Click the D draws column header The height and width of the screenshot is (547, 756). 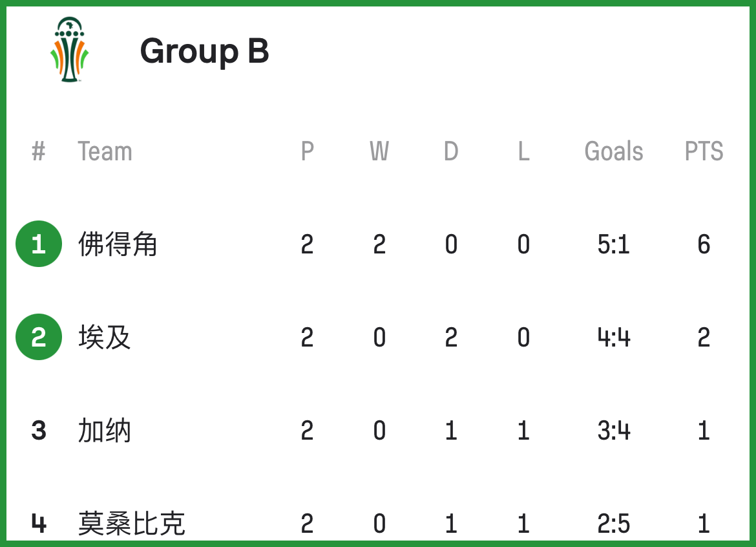pos(451,151)
